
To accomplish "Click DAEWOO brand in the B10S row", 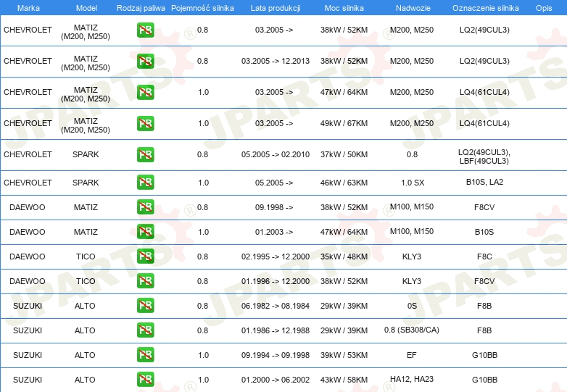I will [28, 232].
